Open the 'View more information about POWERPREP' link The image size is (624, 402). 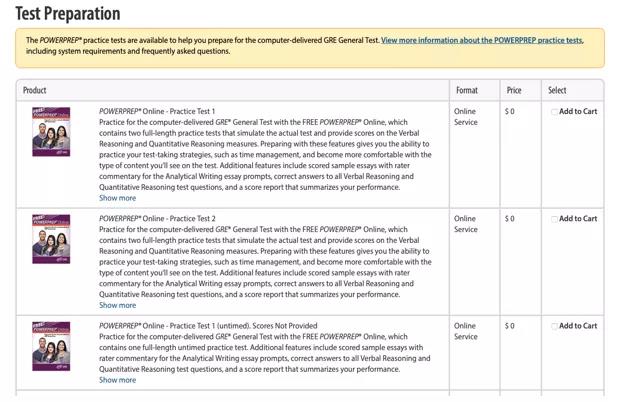pos(481,41)
